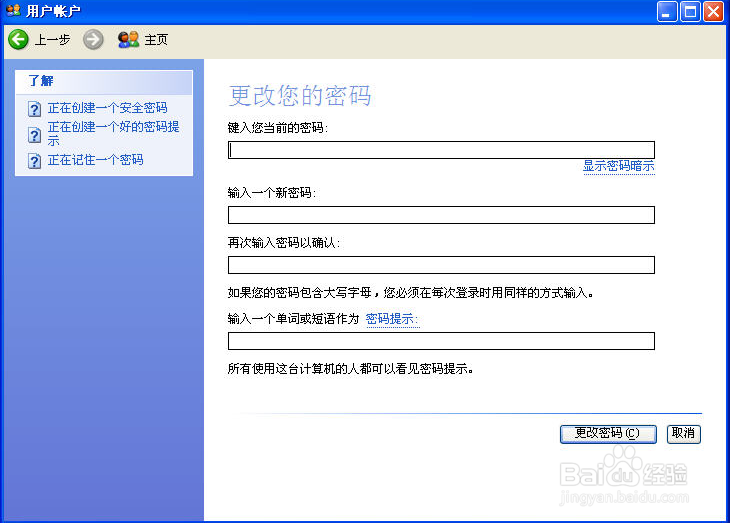Click help icon beside 正在创建一个安全密码

(34, 109)
